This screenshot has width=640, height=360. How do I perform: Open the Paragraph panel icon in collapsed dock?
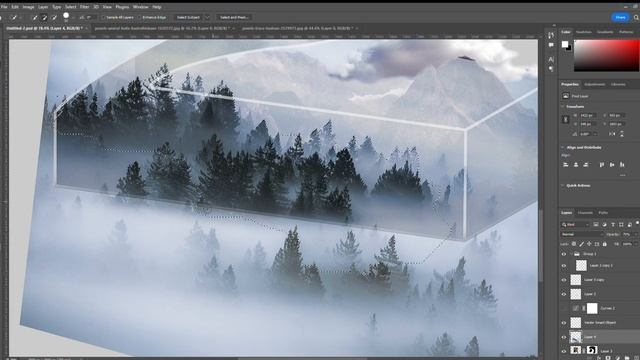coord(551,69)
